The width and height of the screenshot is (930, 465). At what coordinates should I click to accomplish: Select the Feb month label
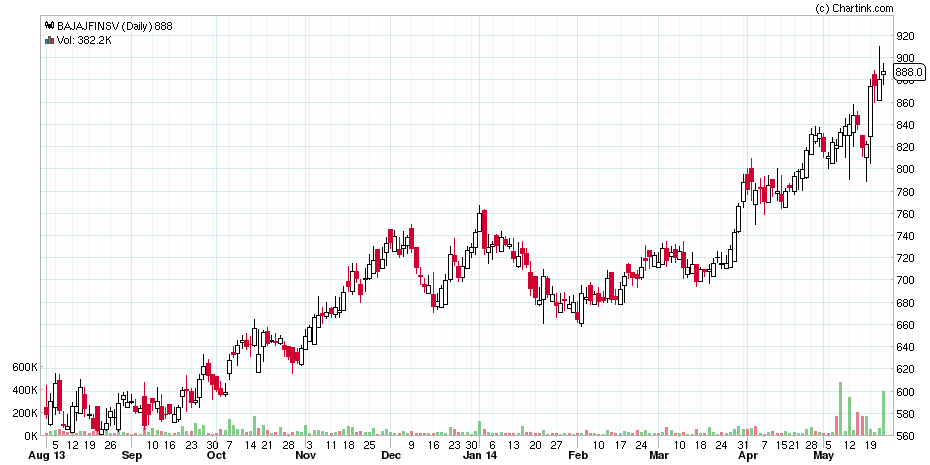coord(578,455)
